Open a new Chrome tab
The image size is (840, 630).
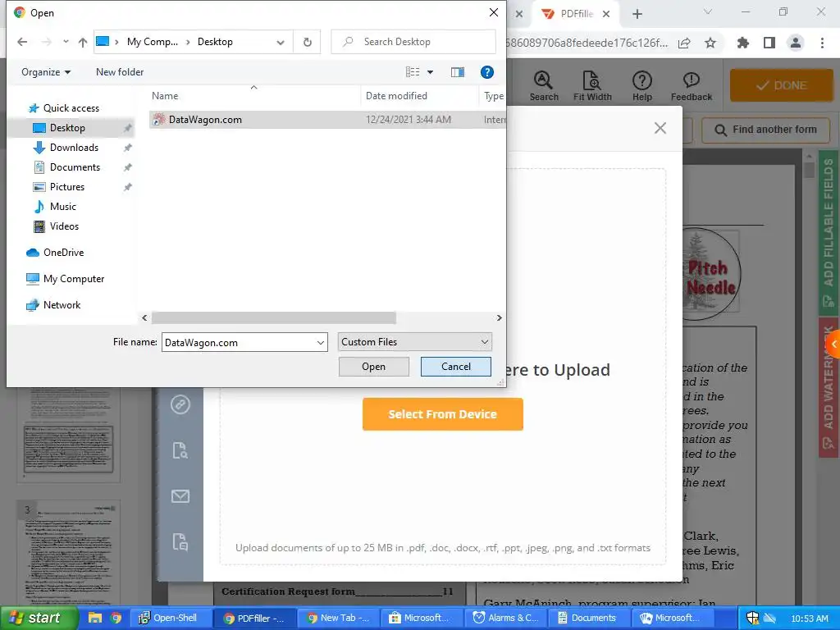point(637,14)
